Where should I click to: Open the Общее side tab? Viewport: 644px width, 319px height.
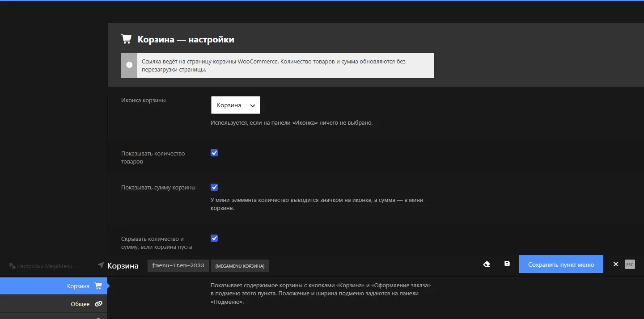tap(54, 304)
